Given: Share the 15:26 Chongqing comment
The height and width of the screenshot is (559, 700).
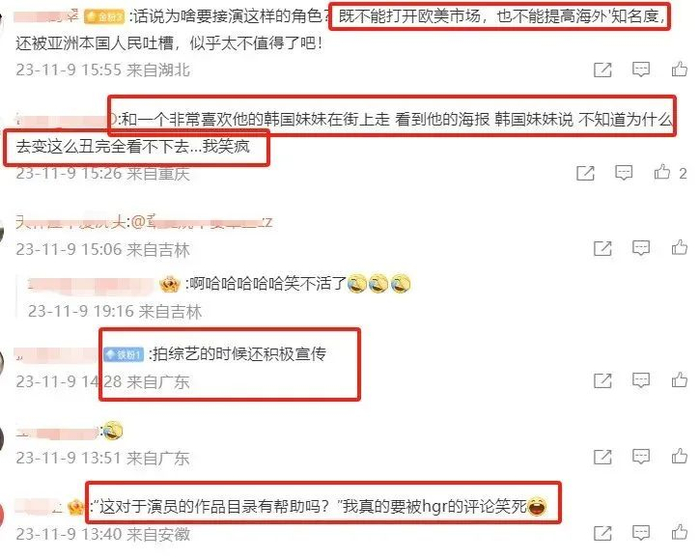Looking at the screenshot, I should (585, 173).
